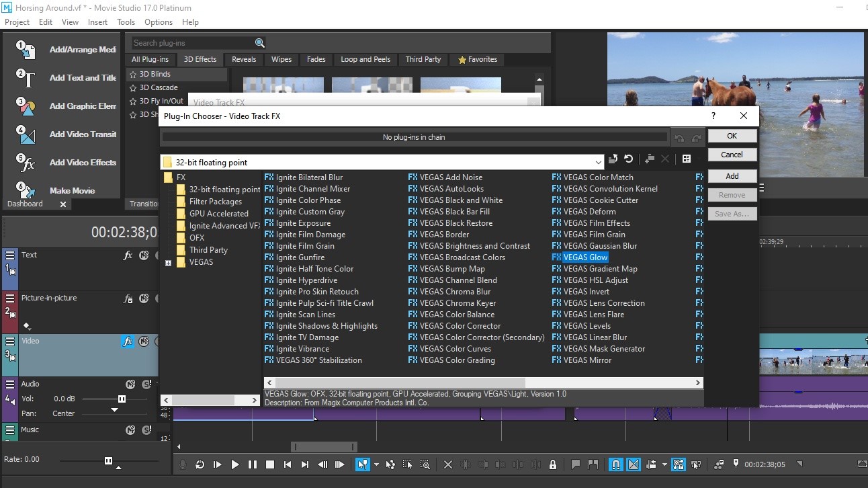The width and height of the screenshot is (868, 488).
Task: Switch to the Third Party tab
Action: point(423,59)
